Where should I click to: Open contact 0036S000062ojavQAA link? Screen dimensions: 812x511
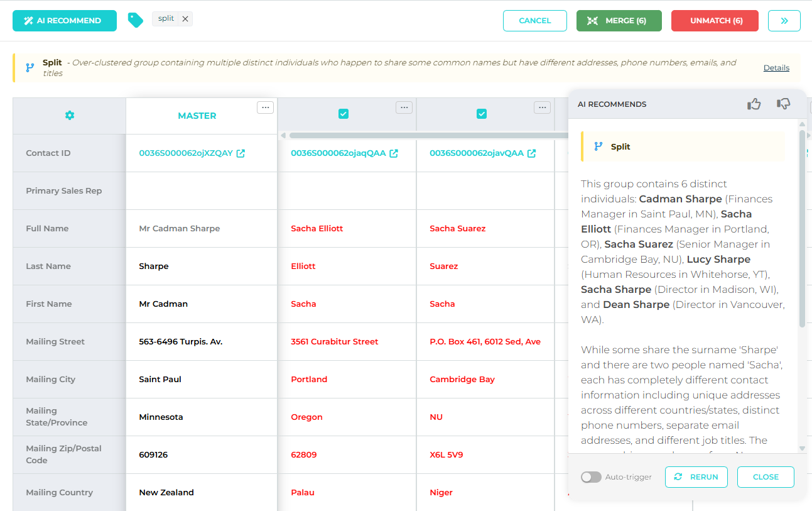477,153
